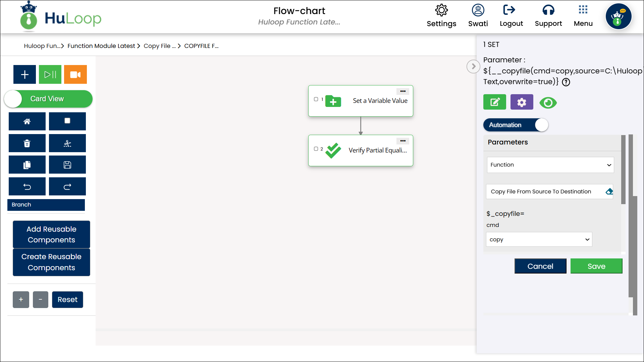Open the Function dropdown

pyautogui.click(x=550, y=165)
